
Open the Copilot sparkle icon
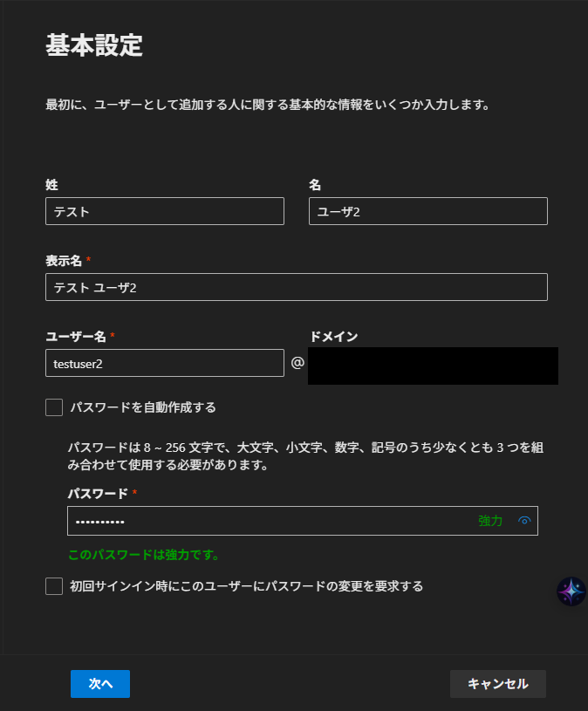click(571, 591)
